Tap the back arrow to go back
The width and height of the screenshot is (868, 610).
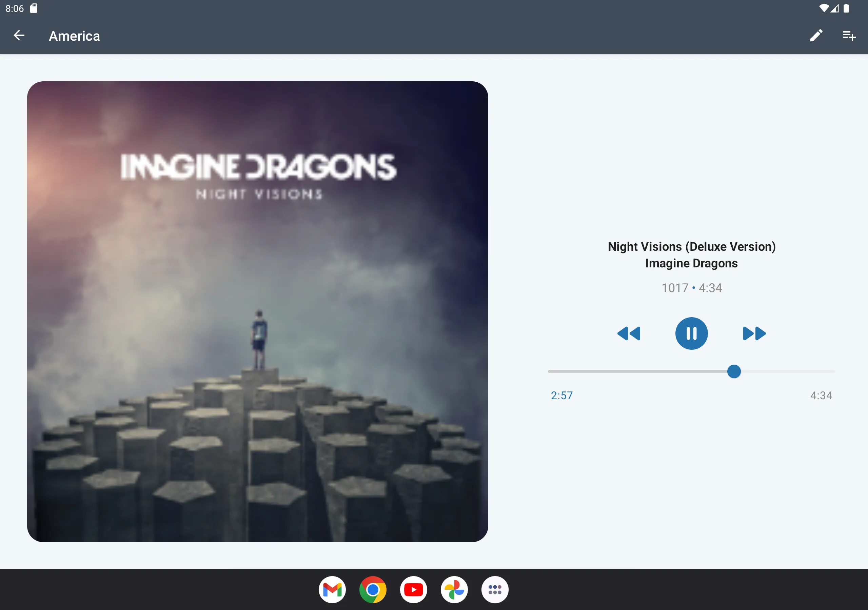(20, 36)
